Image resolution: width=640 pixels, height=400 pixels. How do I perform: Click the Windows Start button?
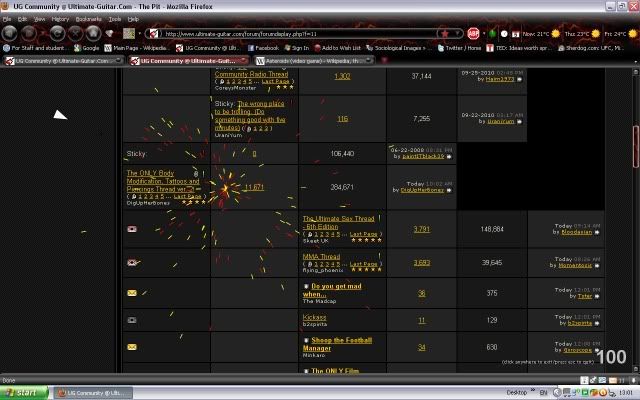click(24, 393)
